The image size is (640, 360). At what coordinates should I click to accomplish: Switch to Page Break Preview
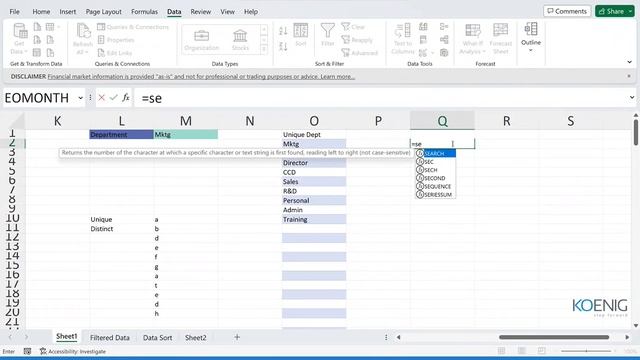pos(541,351)
